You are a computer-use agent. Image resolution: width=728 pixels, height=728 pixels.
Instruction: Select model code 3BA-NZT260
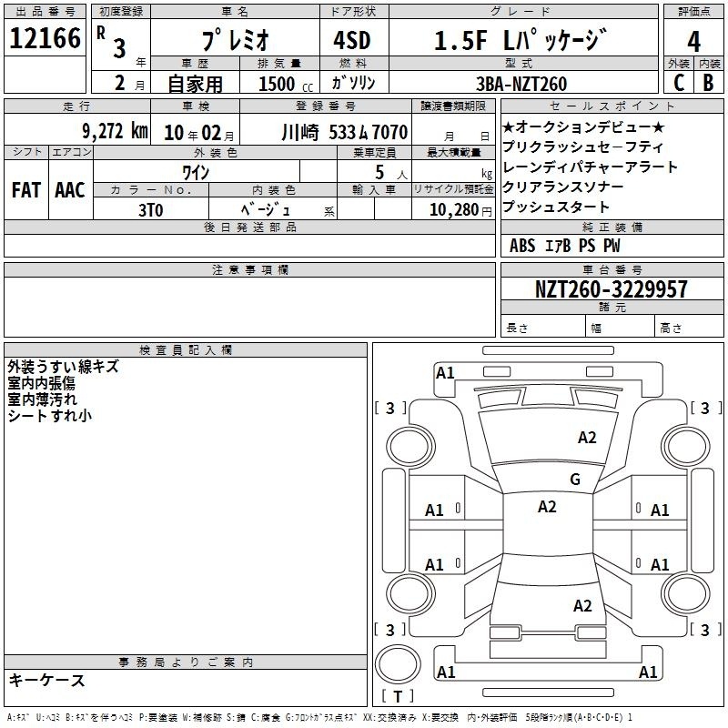point(521,84)
